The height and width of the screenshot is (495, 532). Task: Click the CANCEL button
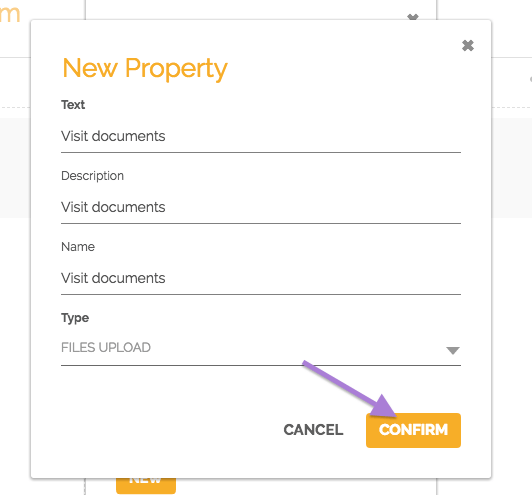(313, 430)
